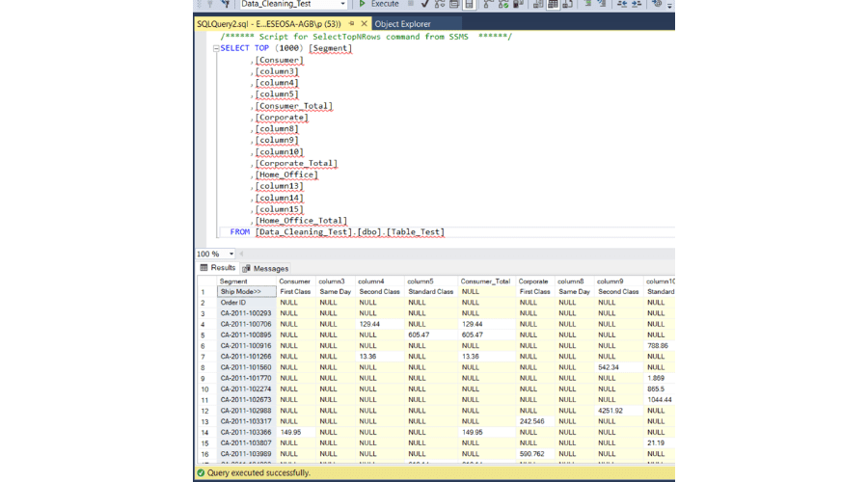868x482 pixels.
Task: Click Uncomment Selected Lines icon
Action: tap(602, 3)
